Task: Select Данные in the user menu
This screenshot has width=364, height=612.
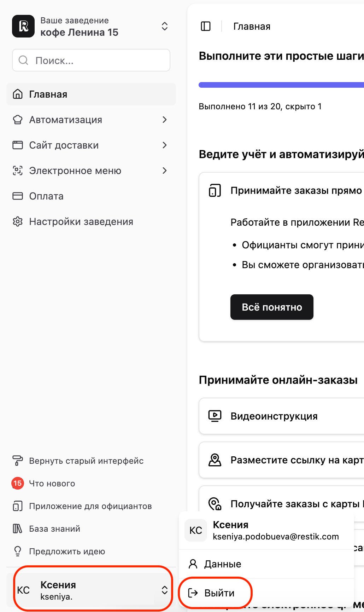Action: [223, 564]
